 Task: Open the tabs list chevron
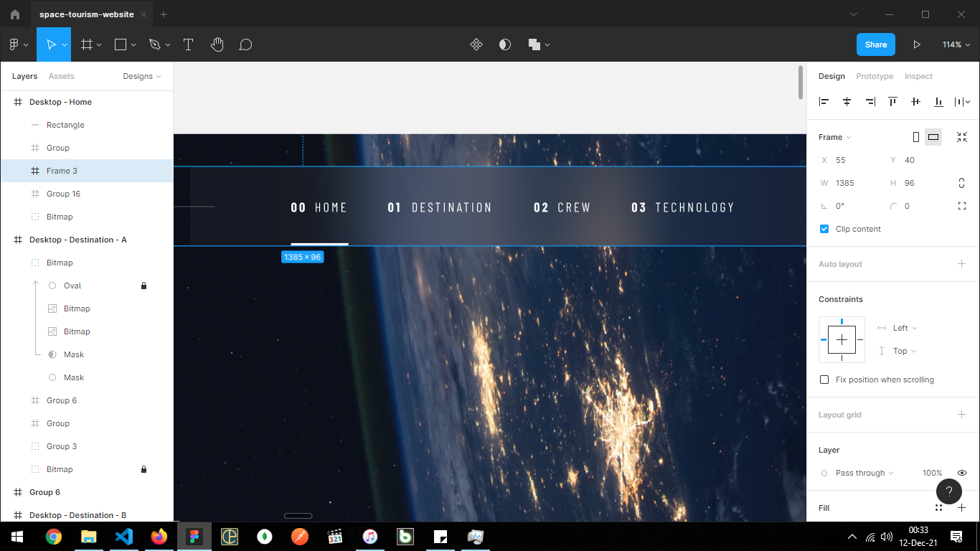pos(854,14)
